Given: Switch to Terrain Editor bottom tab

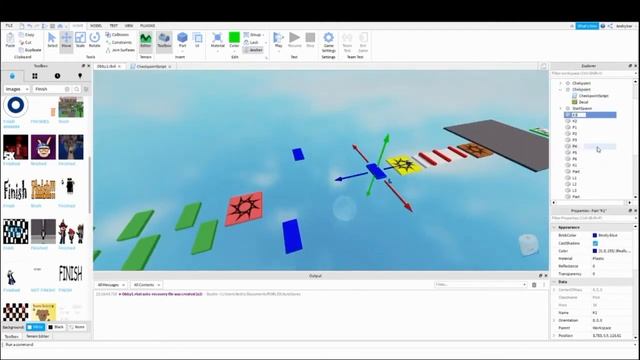Looking at the screenshot, I should 38,336.
